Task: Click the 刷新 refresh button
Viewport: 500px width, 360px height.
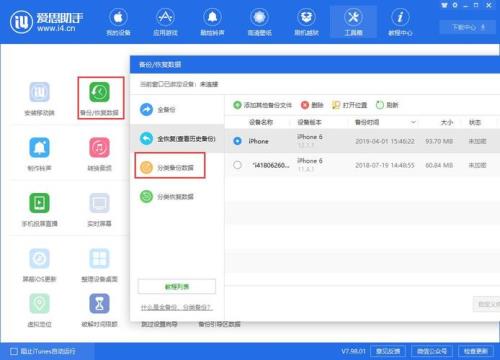Action: tap(387, 105)
